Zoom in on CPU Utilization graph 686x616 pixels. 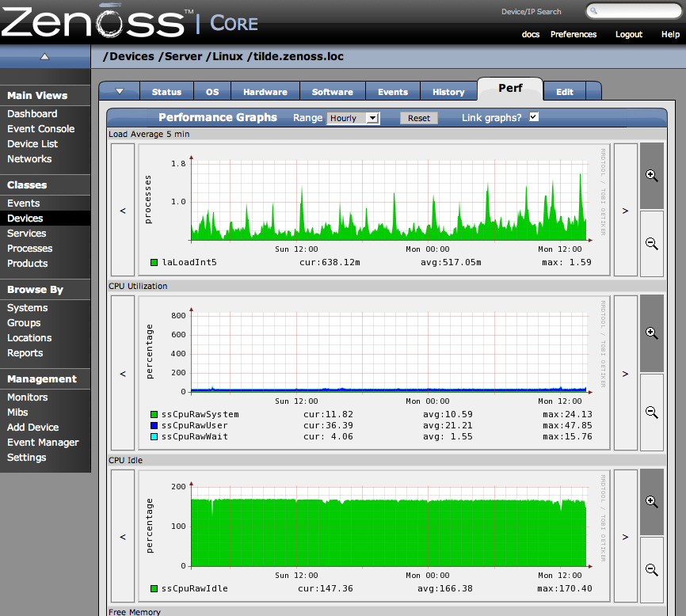(x=651, y=333)
